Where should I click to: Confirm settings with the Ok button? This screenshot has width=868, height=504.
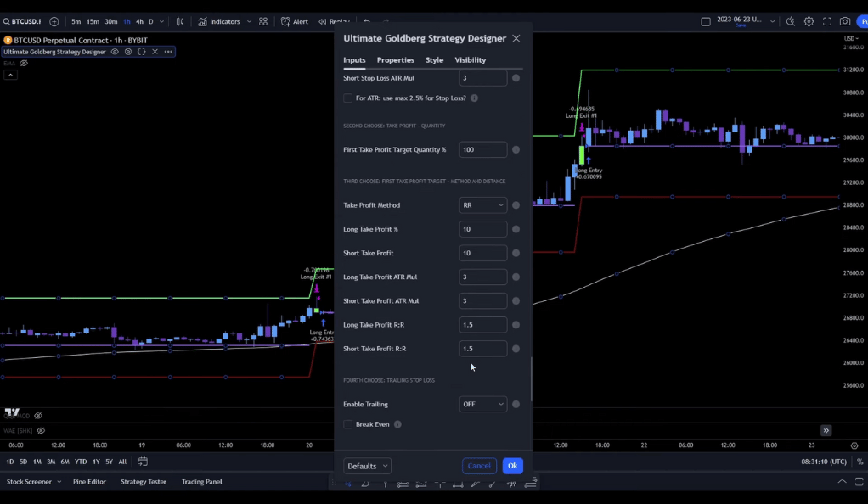(513, 466)
